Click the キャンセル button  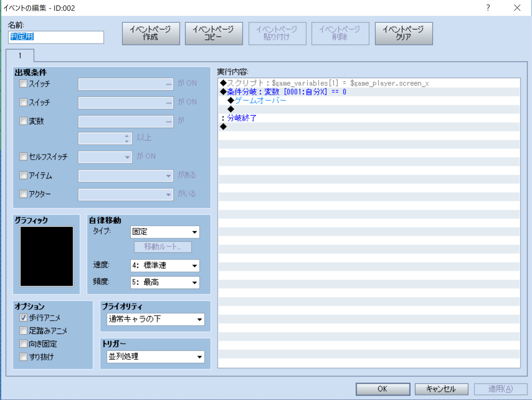(x=441, y=389)
